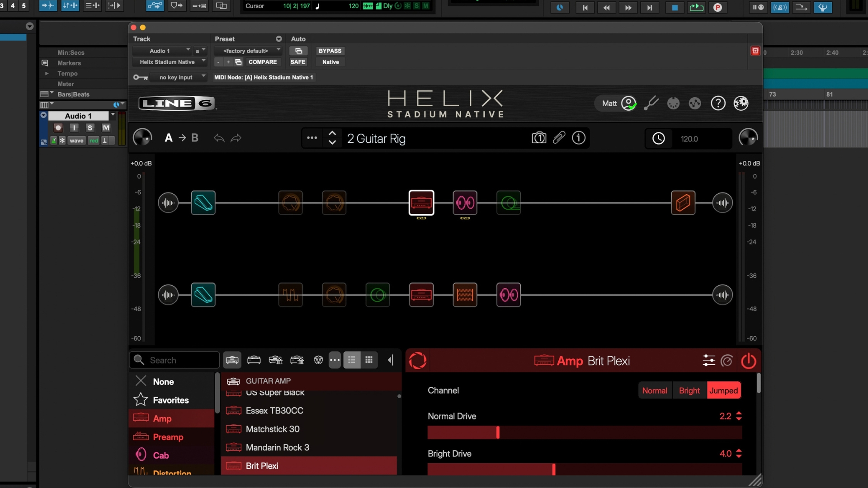Switch model list to list view
Viewport: 868px width, 488px height.
click(352, 360)
